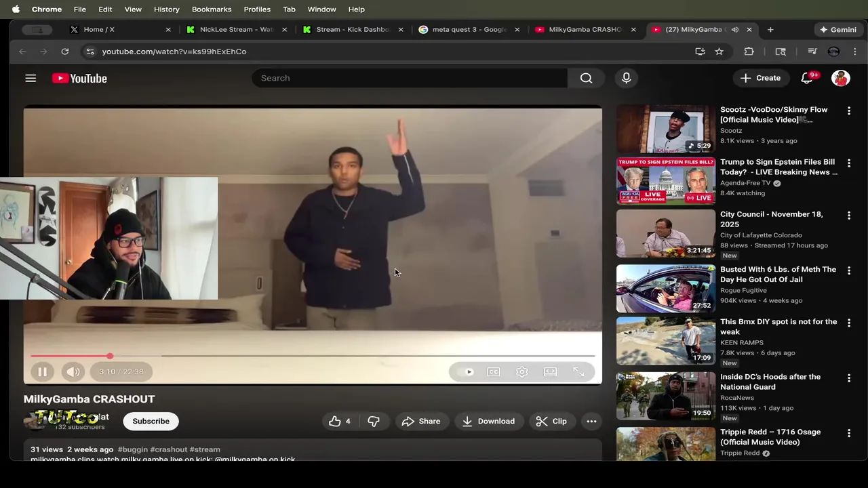Open options for Inside DC's Hoods video

(x=848, y=378)
